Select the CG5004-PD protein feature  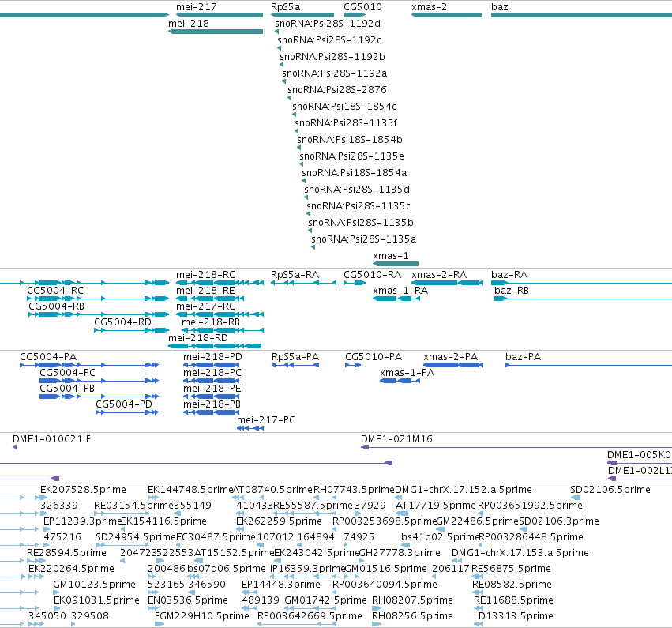pyautogui.click(x=127, y=412)
